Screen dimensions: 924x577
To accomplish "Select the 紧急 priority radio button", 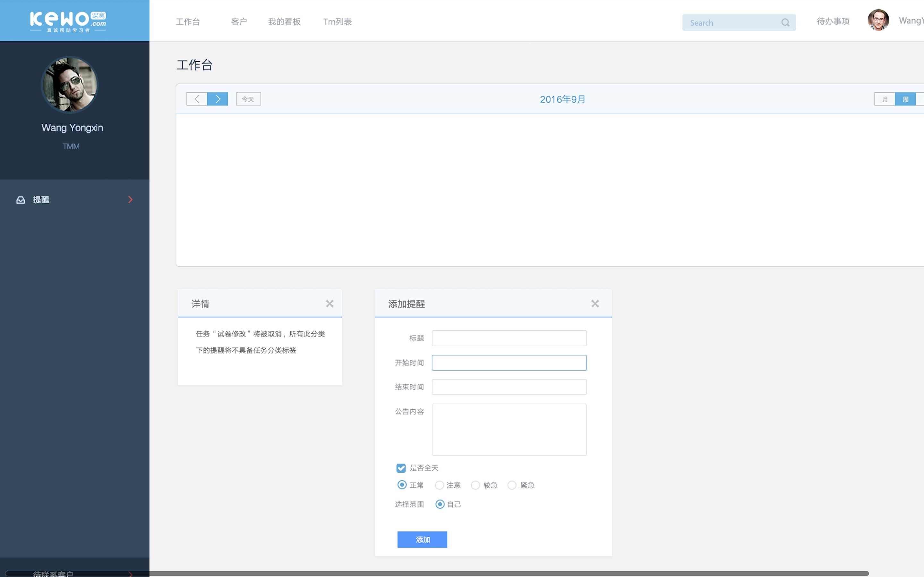I will (x=512, y=485).
